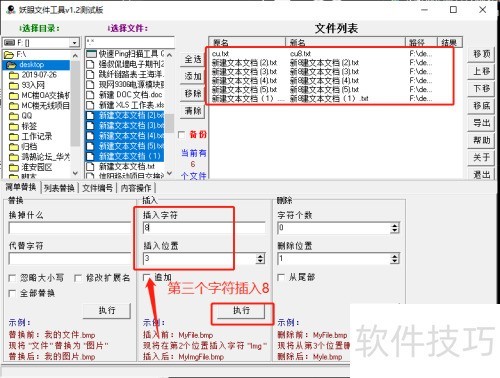Click the 删除位置 spinner arrows
The height and width of the screenshot is (378, 500).
(395, 259)
